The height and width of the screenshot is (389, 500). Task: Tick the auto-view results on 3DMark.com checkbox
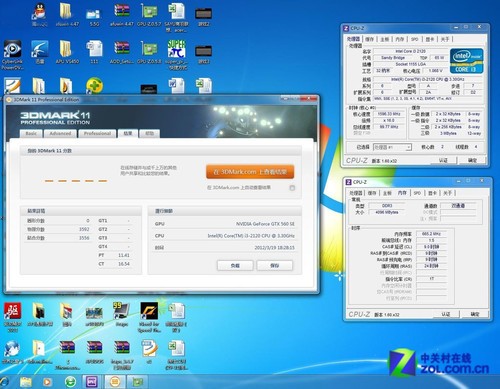click(x=292, y=188)
